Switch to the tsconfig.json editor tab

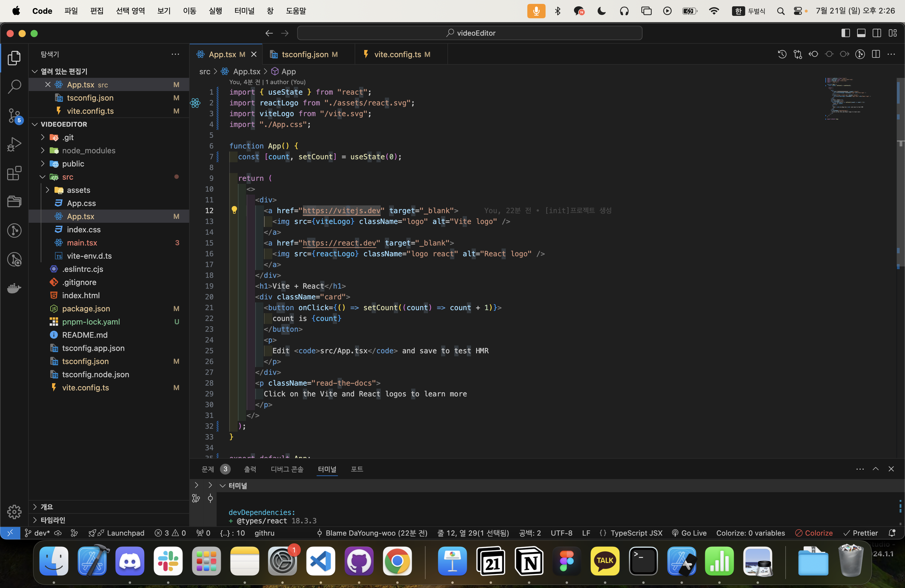click(305, 54)
